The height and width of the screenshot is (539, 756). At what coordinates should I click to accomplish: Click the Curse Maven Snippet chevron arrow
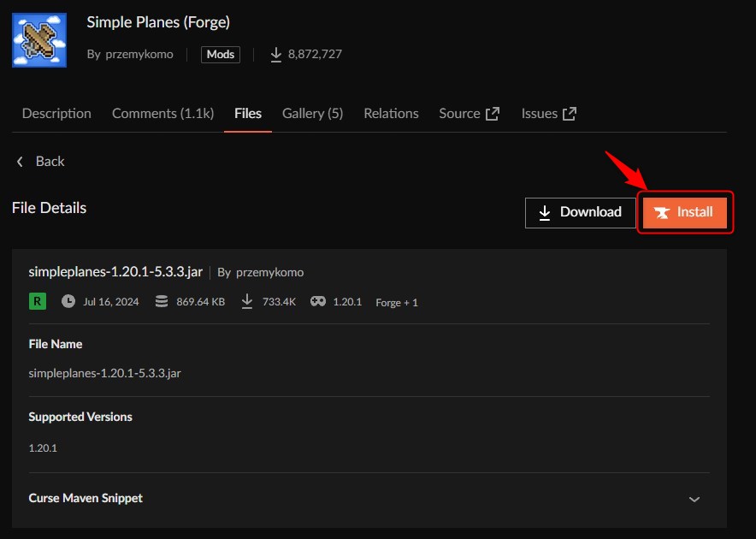coord(694,500)
